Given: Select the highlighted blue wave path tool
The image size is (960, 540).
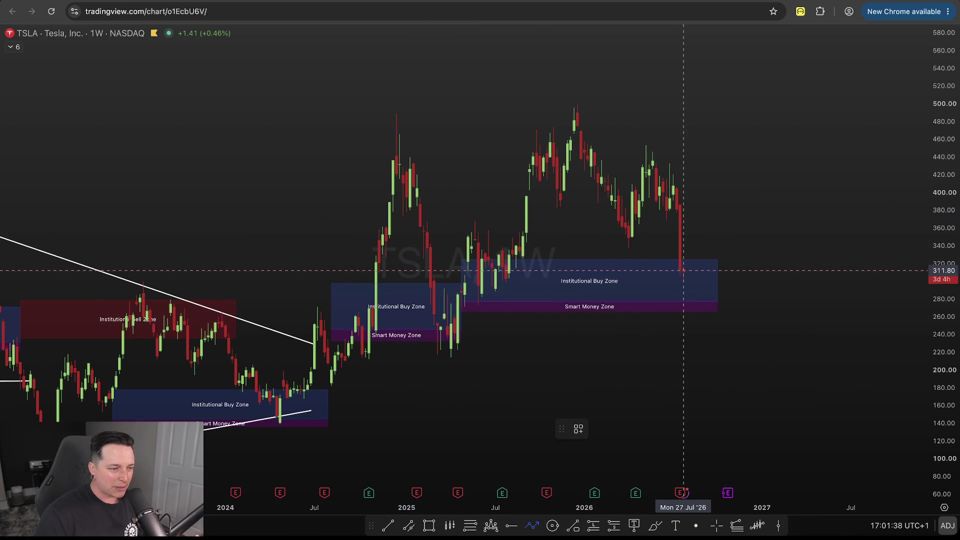Looking at the screenshot, I should point(532,525).
